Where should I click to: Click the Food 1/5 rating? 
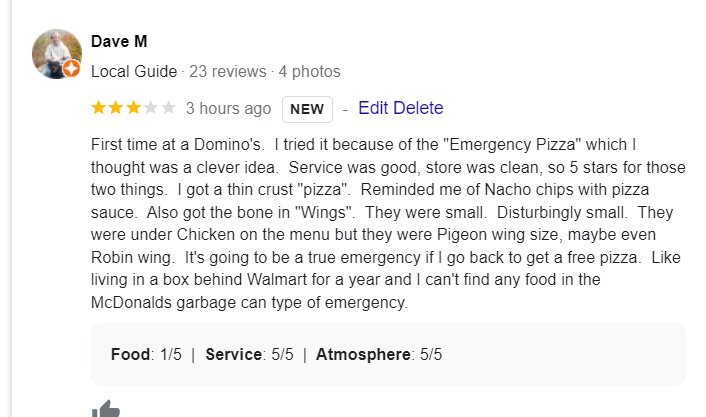(x=146, y=354)
